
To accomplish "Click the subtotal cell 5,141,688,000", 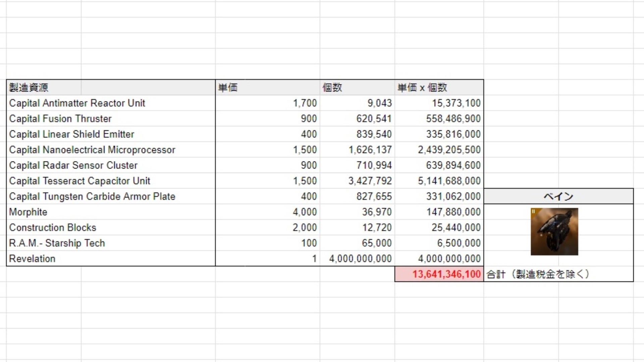I will pyautogui.click(x=439, y=181).
